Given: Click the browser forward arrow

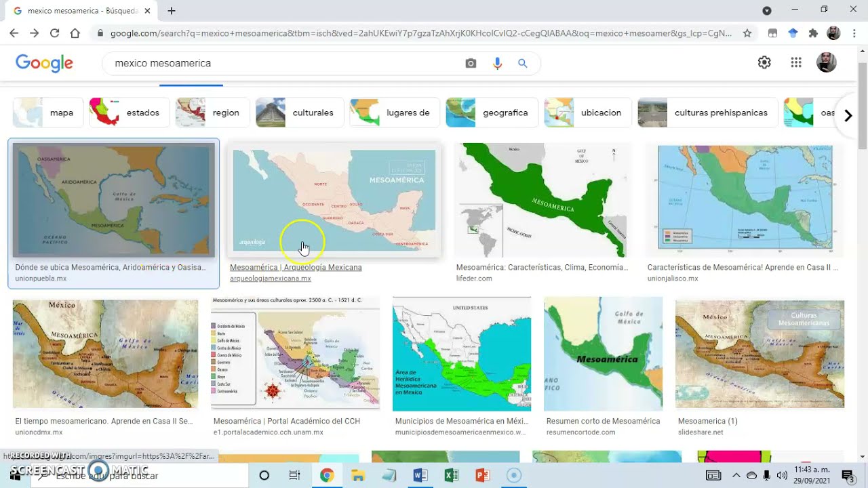Looking at the screenshot, I should point(34,33).
